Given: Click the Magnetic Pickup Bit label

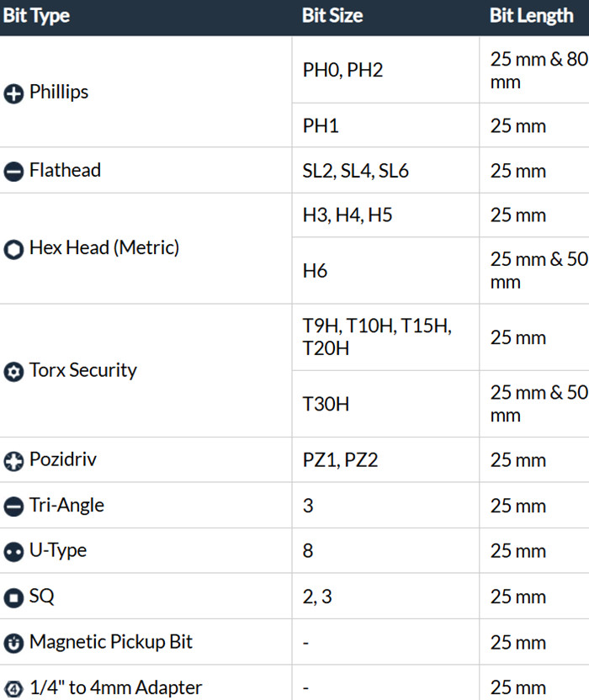Looking at the screenshot, I should click(x=110, y=642).
